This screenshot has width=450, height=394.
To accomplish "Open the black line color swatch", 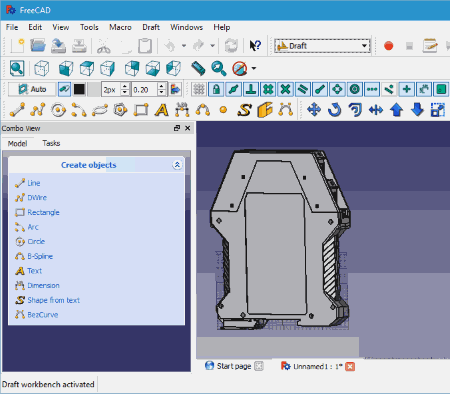I will tap(79, 89).
